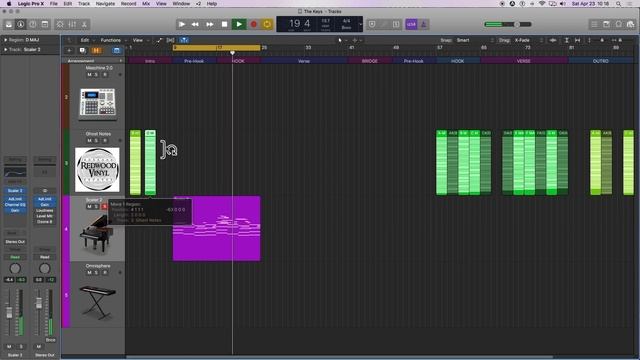The width and height of the screenshot is (640, 360).
Task: Click the Stereo Out output slot
Action: point(15,242)
